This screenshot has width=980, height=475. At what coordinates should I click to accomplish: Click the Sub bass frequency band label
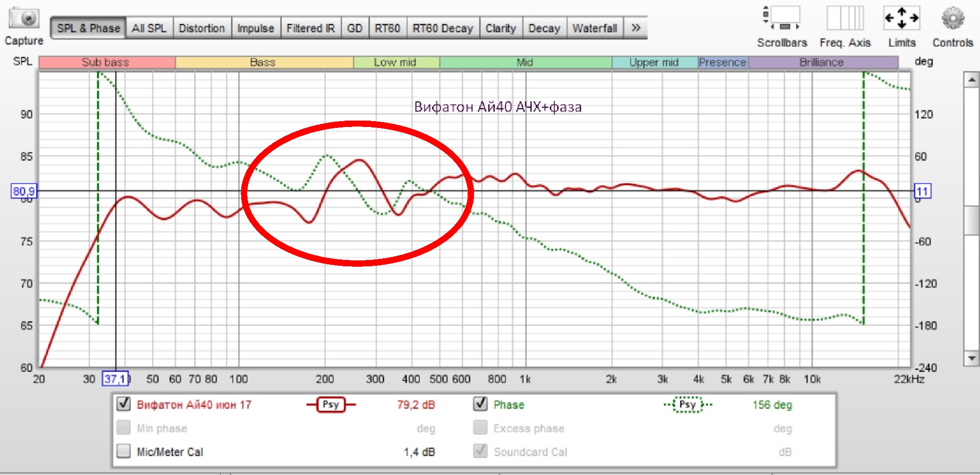pos(107,63)
